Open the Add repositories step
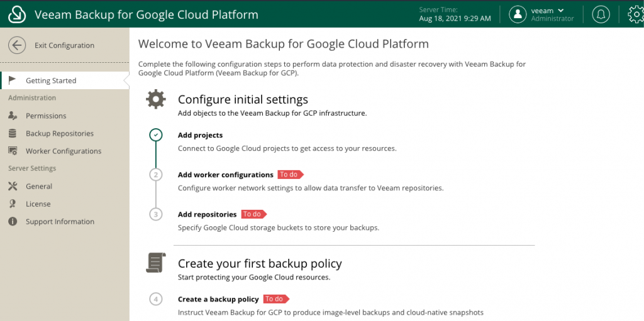The image size is (644, 321). (207, 214)
